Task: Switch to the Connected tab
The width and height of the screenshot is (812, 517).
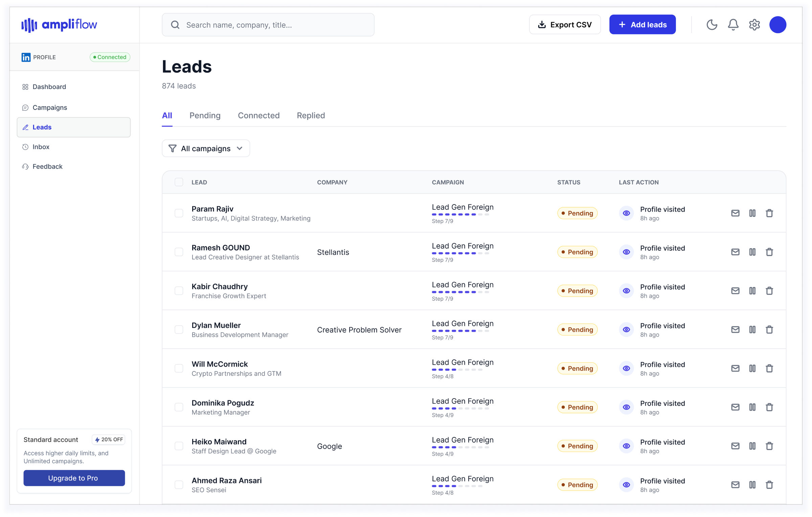Action: (259, 116)
